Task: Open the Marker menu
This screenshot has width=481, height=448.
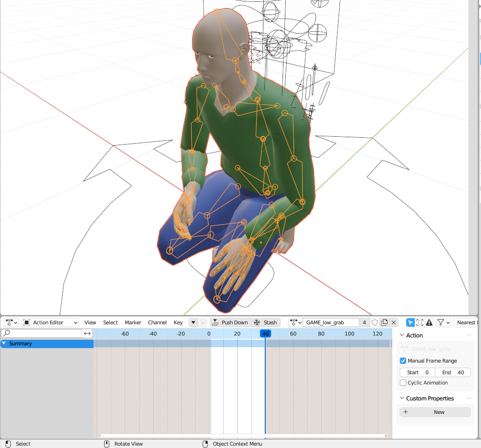Action: 133,322
